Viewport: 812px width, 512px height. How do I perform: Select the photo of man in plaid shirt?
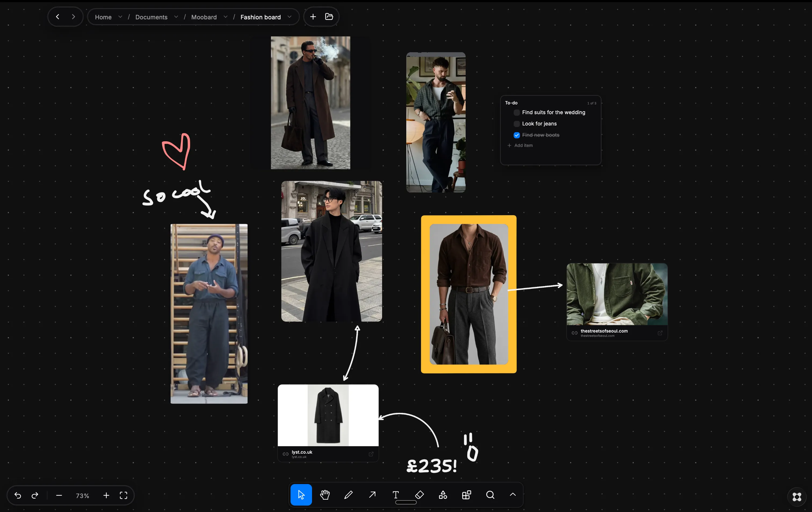[x=436, y=122]
